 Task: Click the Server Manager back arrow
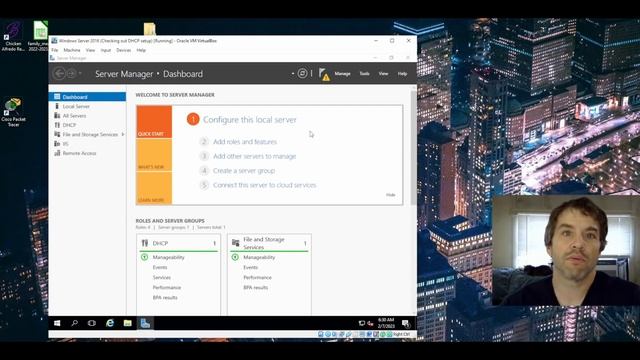(x=59, y=73)
